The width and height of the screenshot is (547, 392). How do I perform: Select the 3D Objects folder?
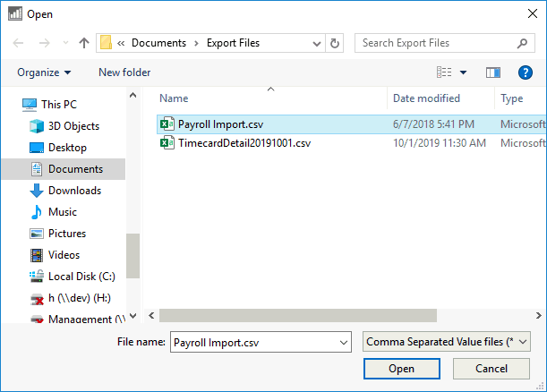(73, 126)
